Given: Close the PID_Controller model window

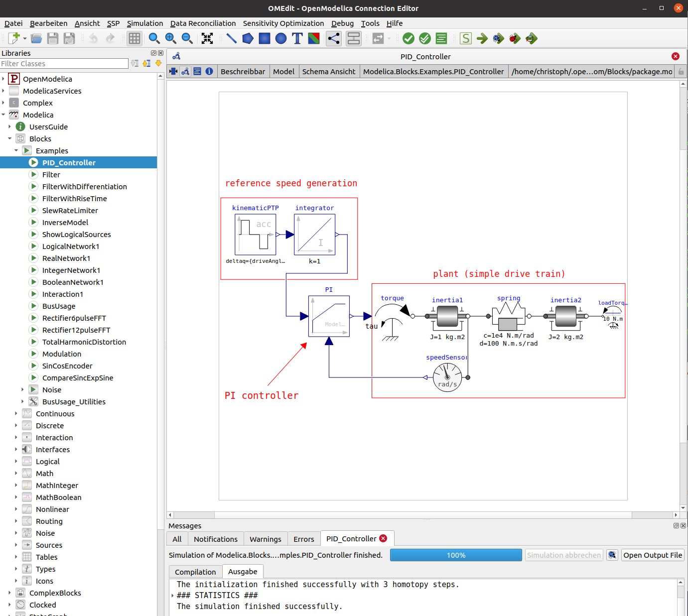Looking at the screenshot, I should pos(676,56).
